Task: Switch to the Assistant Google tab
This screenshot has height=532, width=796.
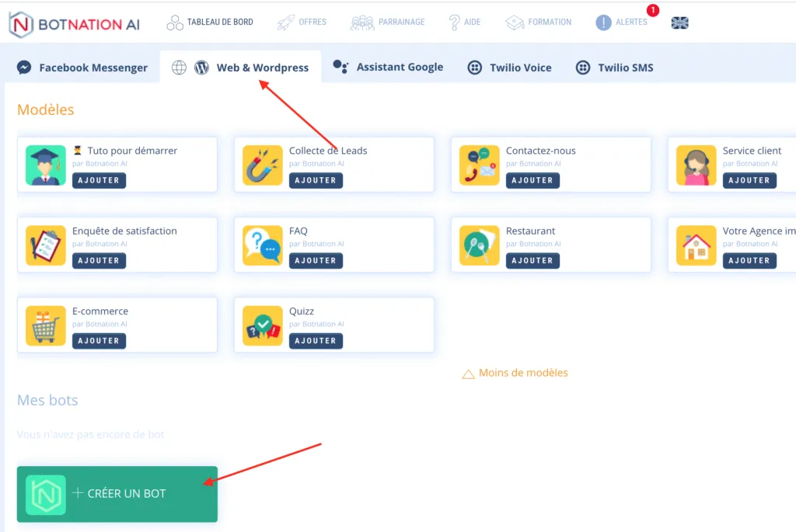Action: pos(388,68)
